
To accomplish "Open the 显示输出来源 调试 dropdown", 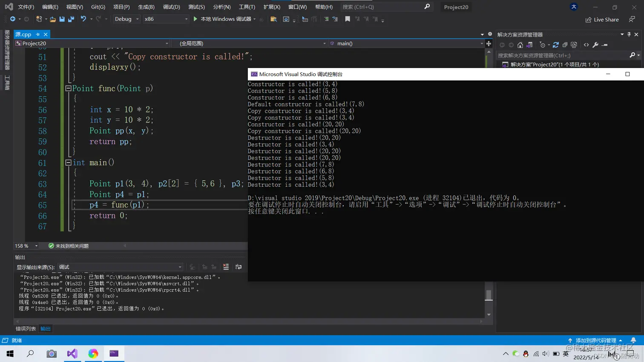I will pyautogui.click(x=120, y=267).
